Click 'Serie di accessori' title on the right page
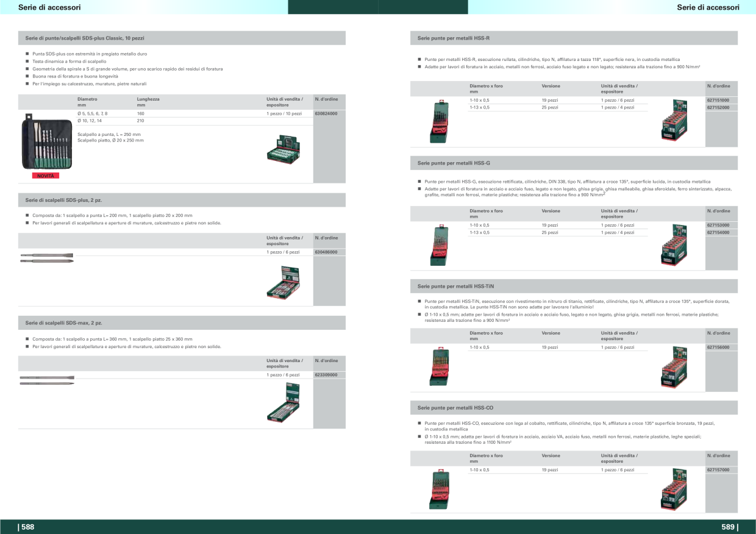 [708, 7]
